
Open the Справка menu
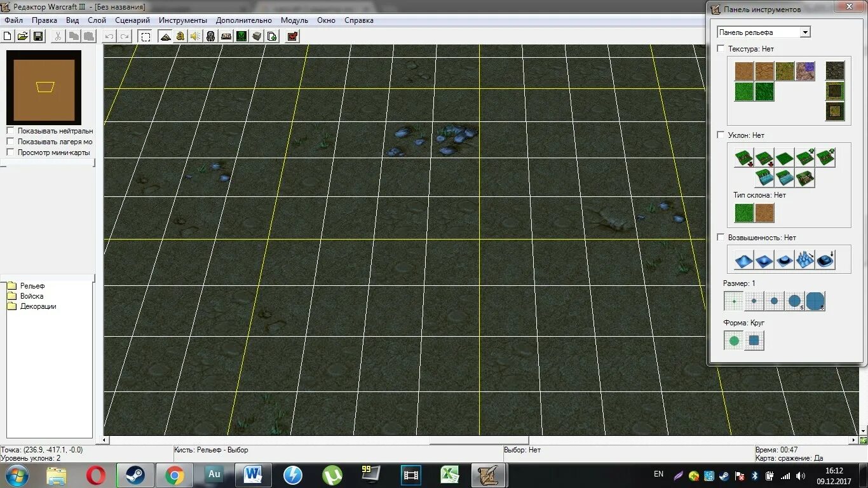(x=359, y=20)
